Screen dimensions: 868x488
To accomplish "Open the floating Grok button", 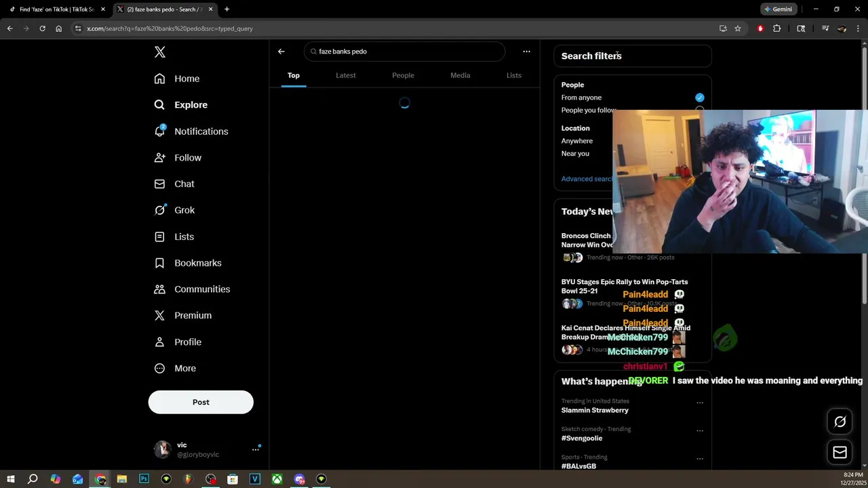I will [840, 422].
